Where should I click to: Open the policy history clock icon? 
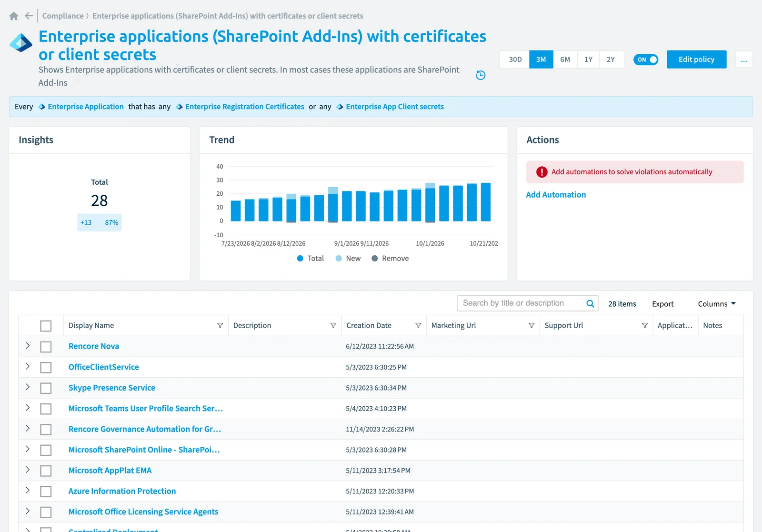pos(481,75)
